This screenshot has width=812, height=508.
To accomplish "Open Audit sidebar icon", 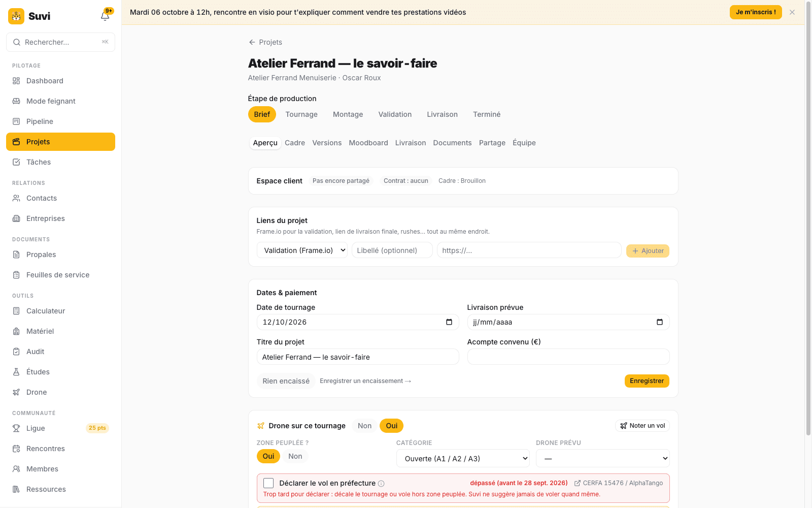I will coord(16,352).
